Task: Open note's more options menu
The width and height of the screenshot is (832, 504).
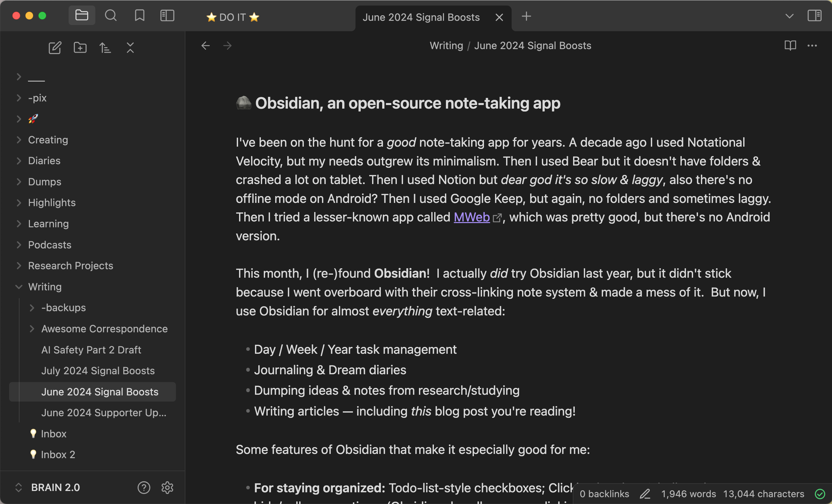Action: [x=812, y=46]
